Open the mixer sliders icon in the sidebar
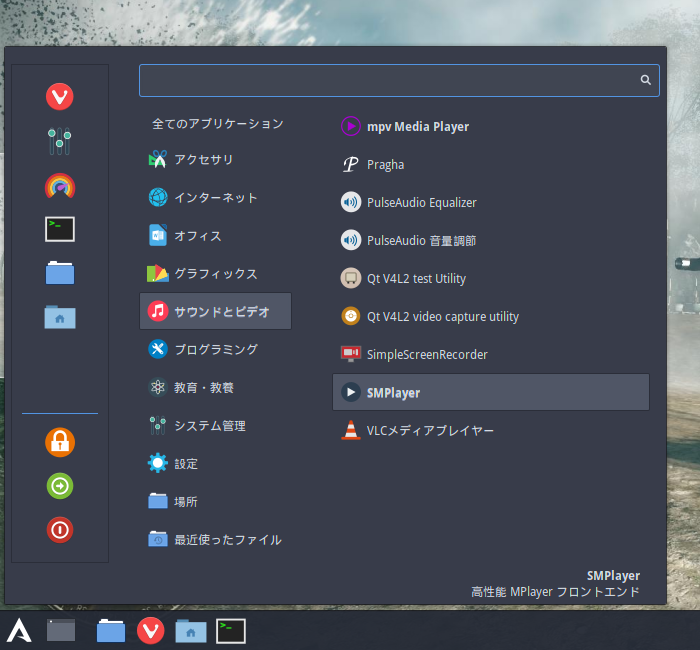Viewport: 700px width, 650px height. (x=60, y=141)
